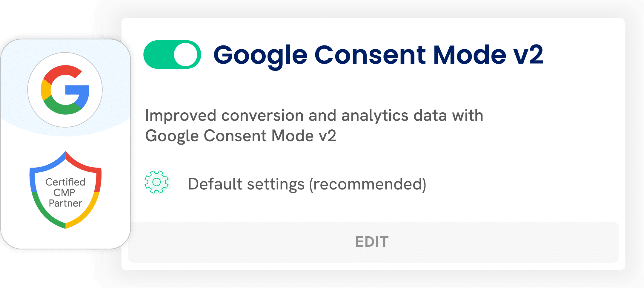Screen dimensions: 644x288
Task: Click the "Partner" word inside the shield
Action: click(x=65, y=203)
